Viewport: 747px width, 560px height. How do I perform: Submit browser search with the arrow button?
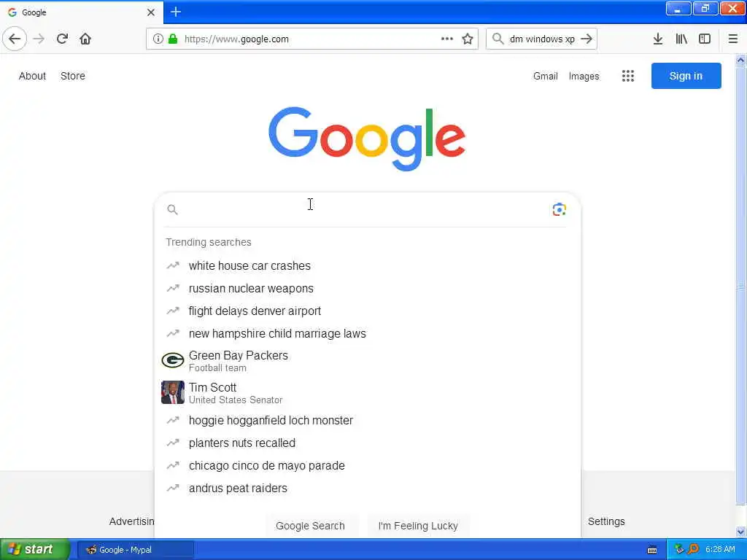587,39
